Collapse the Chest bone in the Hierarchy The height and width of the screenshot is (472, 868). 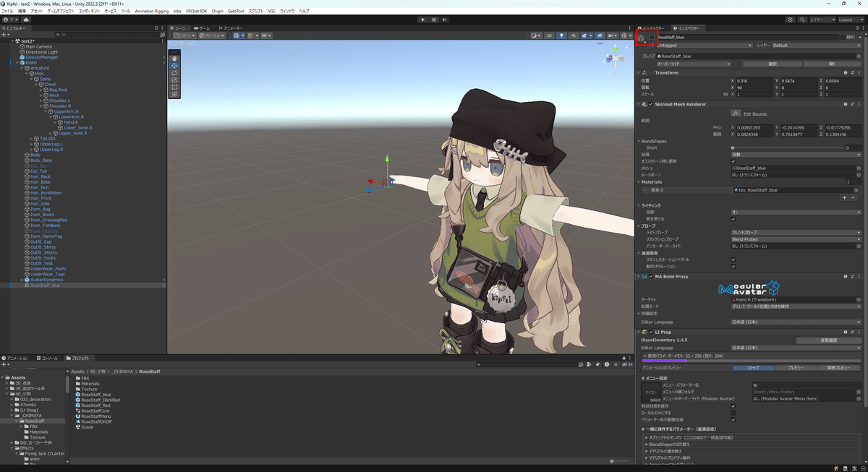point(35,83)
